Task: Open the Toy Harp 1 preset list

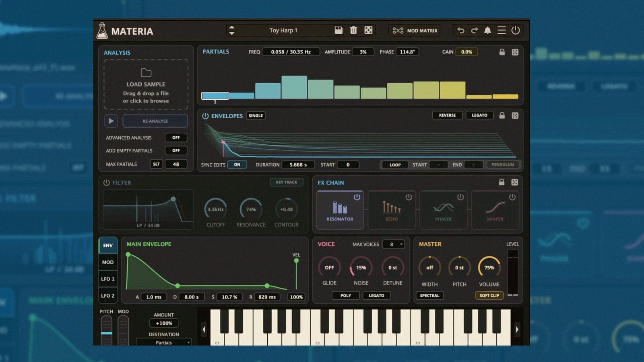Action: [283, 30]
